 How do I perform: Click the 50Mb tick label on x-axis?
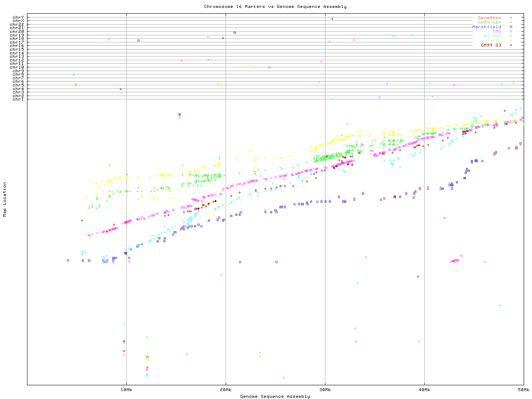point(523,389)
